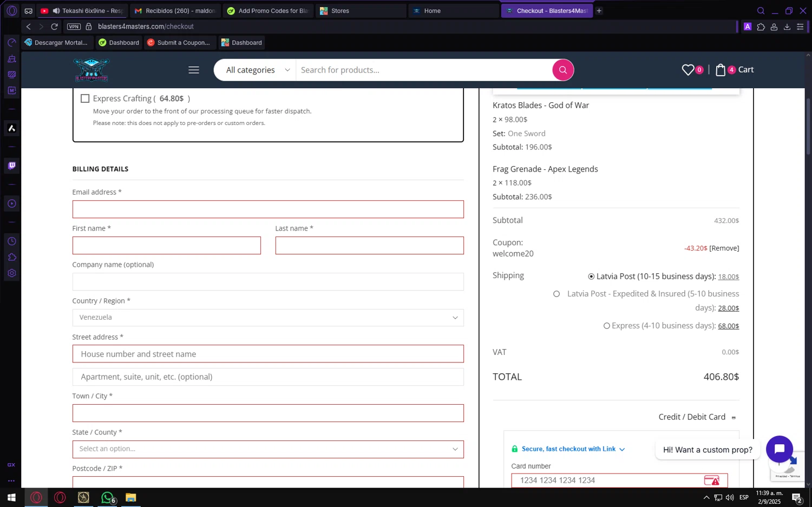The width and height of the screenshot is (812, 507).
Task: Open the profile account icon in toolbar
Action: (774, 27)
